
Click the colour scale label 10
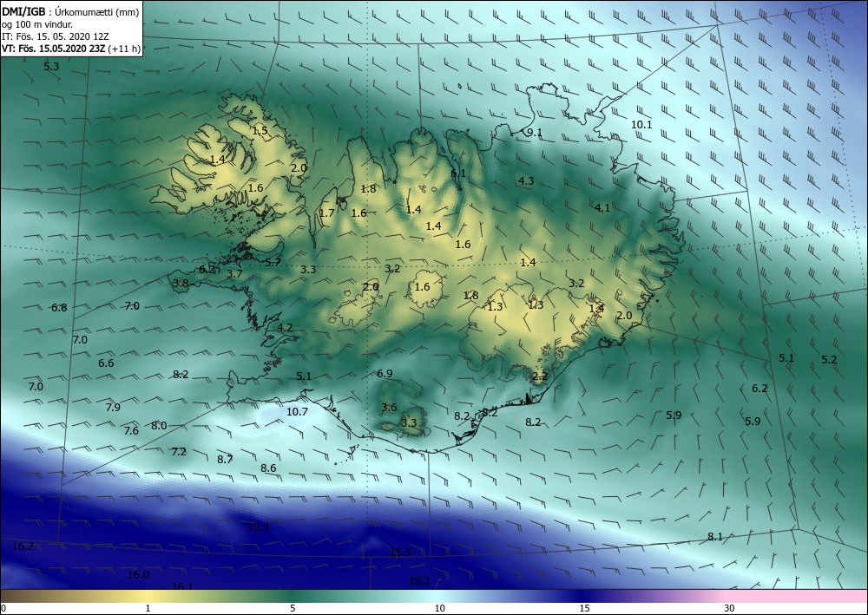(439, 608)
